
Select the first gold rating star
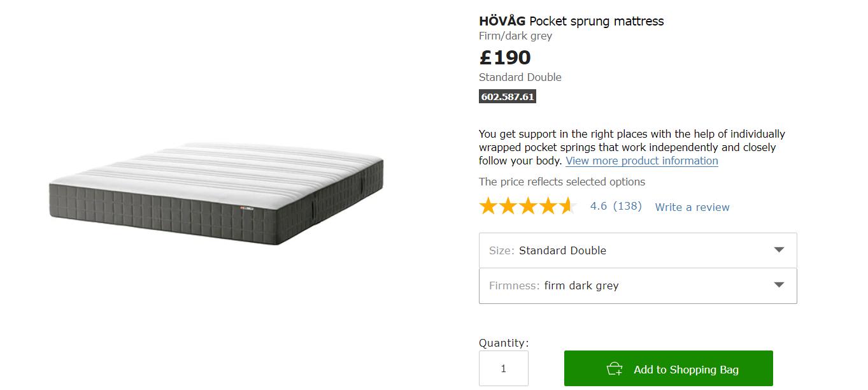(488, 206)
